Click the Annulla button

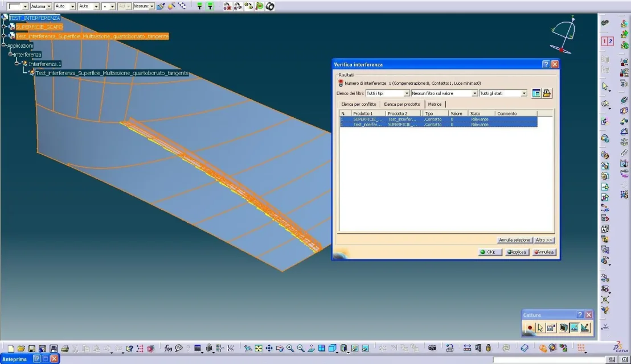click(x=544, y=253)
